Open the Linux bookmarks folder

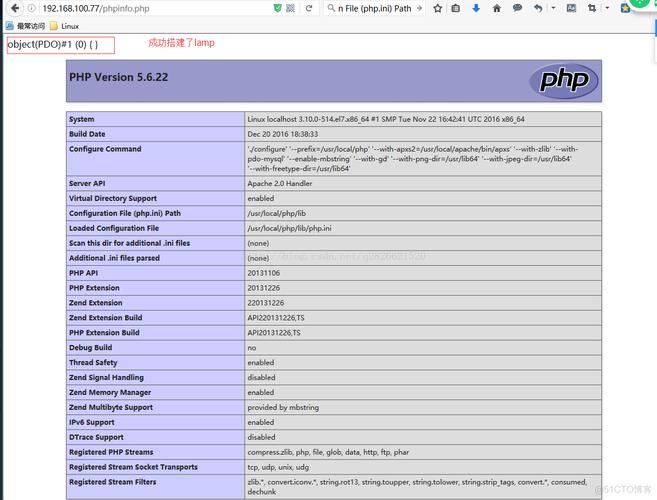click(65, 26)
